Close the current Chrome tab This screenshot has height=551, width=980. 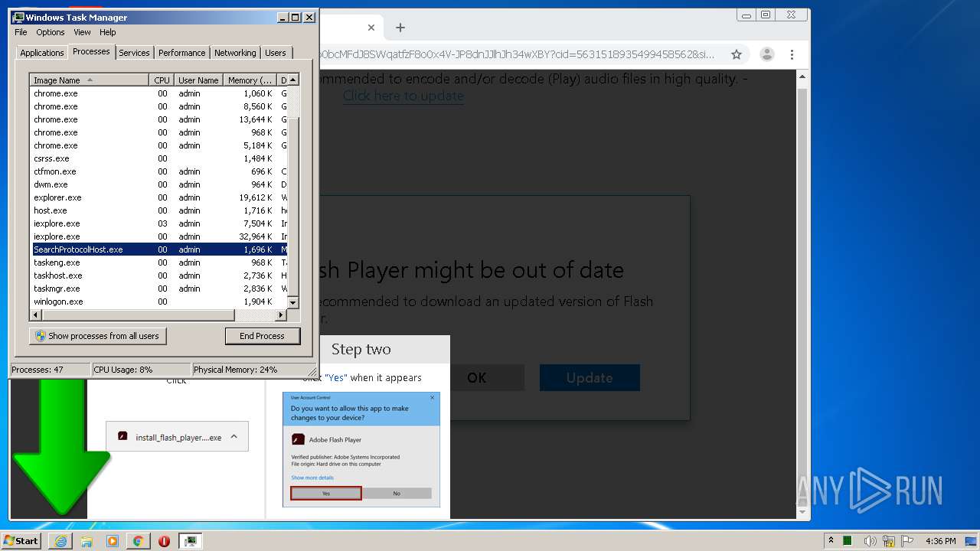click(x=371, y=28)
